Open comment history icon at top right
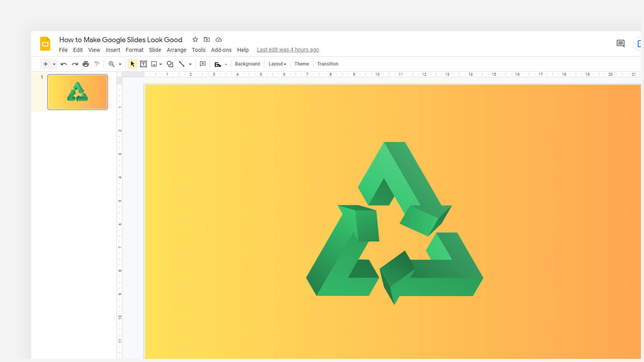The height and width of the screenshot is (362, 644). pyautogui.click(x=621, y=43)
